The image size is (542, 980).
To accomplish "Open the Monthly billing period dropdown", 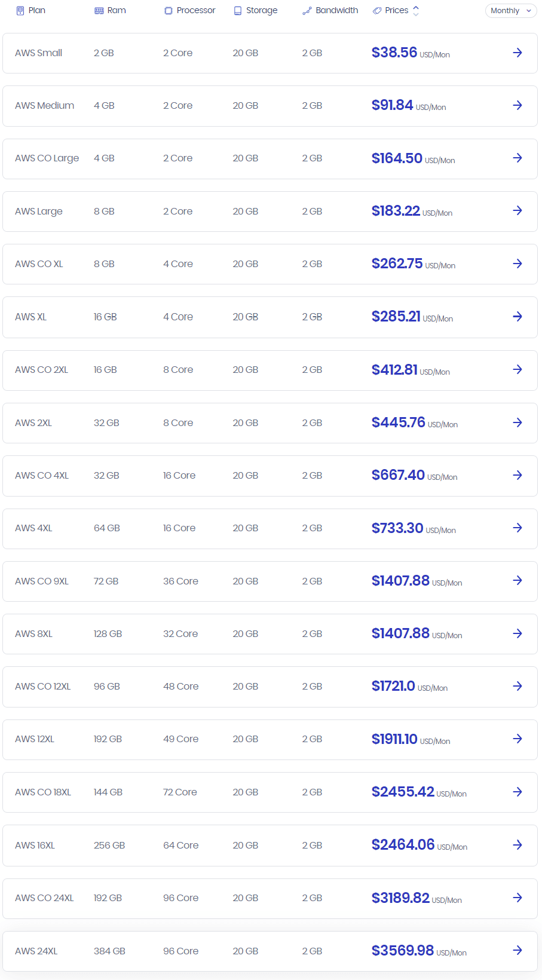I will [511, 11].
